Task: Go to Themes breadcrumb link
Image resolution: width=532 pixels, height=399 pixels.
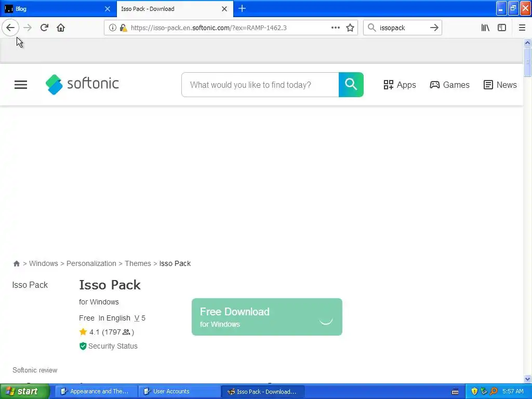Action: 138,263
